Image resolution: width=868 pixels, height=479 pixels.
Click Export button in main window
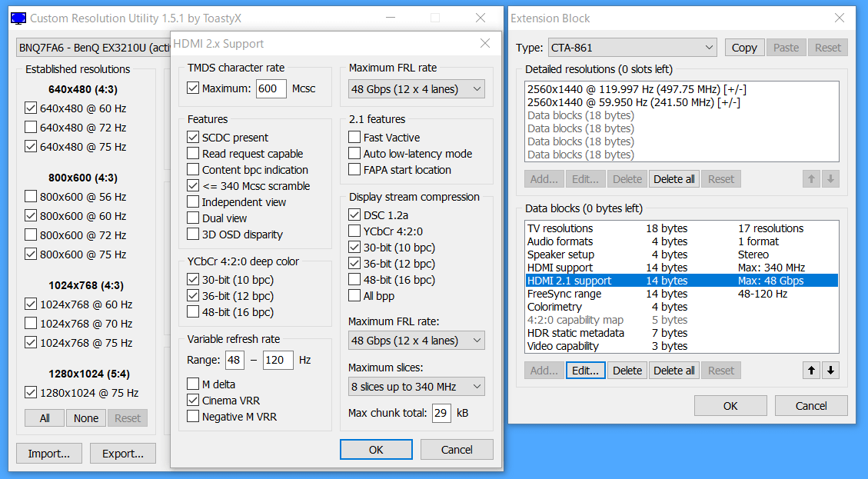(x=123, y=454)
